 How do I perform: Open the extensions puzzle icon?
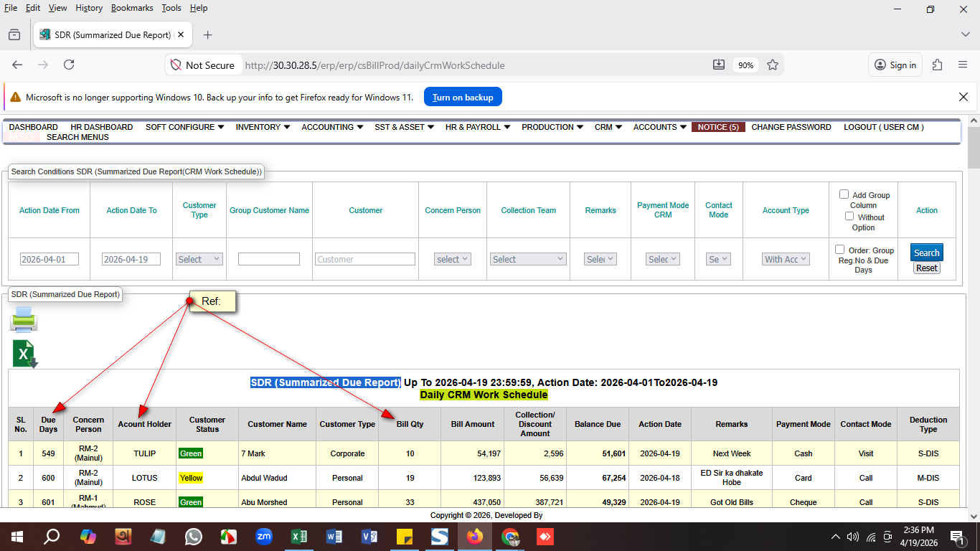click(937, 65)
